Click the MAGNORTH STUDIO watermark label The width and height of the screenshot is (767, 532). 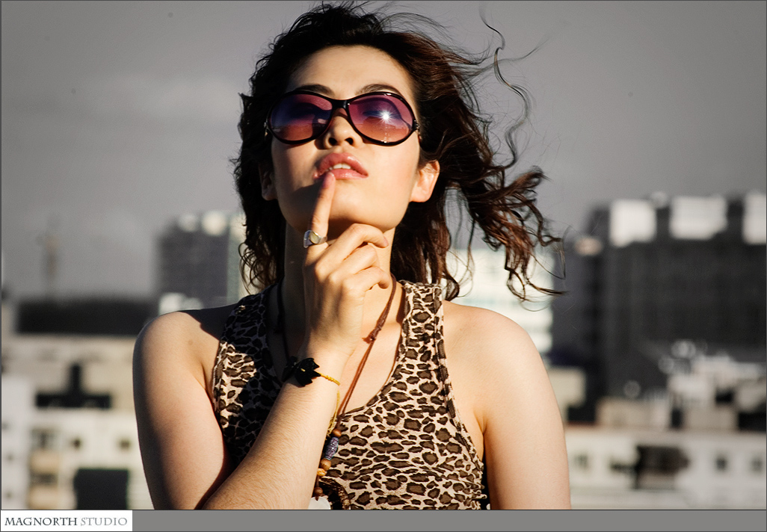point(66,521)
